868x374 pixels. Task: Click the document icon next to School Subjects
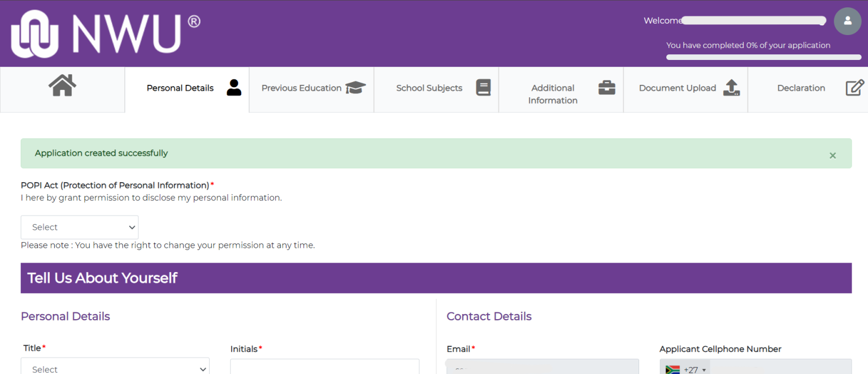483,88
